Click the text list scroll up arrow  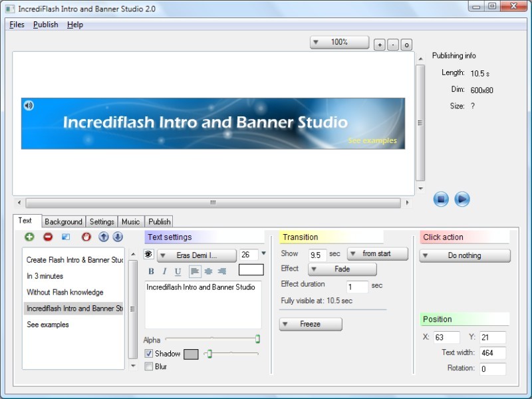[x=133, y=254]
